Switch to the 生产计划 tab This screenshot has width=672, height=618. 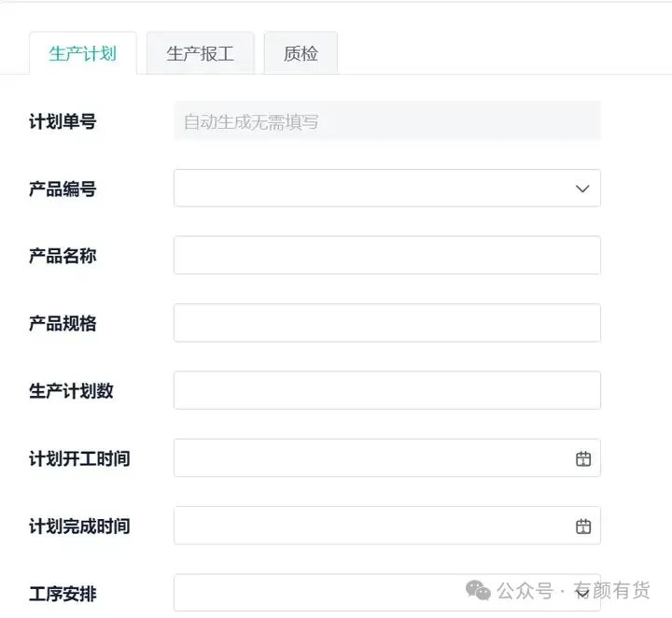click(x=83, y=53)
